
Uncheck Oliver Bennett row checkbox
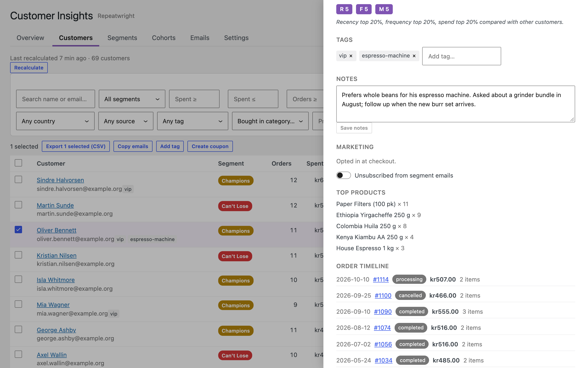(x=18, y=230)
